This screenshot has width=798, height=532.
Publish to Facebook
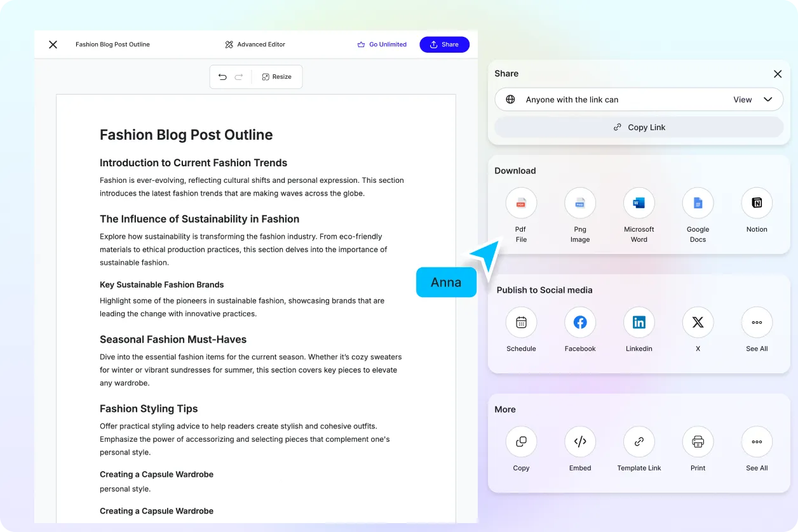[x=579, y=323]
